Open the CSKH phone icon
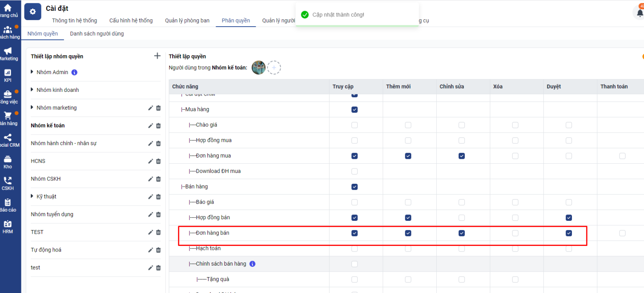 pos(8,183)
